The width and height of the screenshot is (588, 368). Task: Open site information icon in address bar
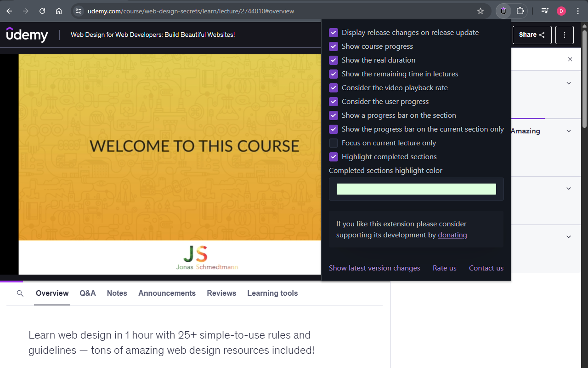79,11
